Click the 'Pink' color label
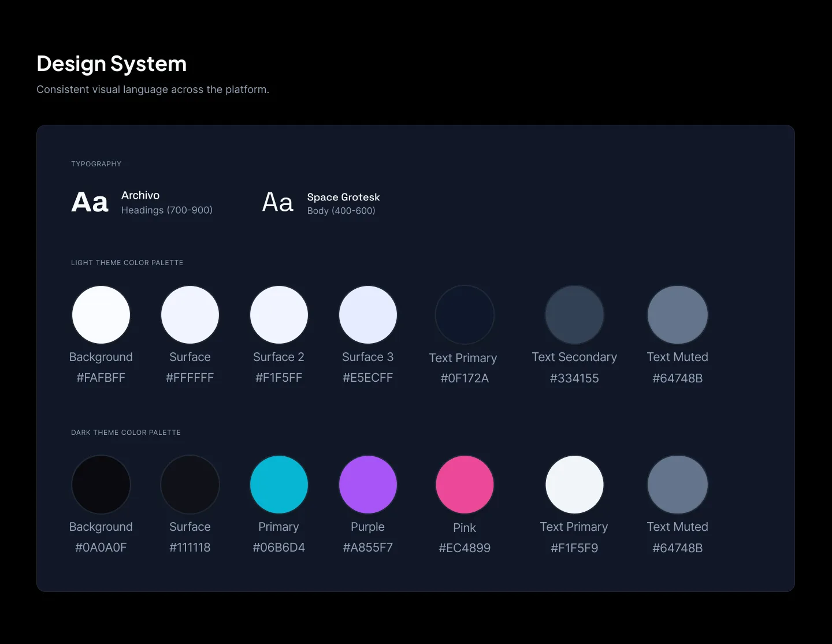 (465, 528)
